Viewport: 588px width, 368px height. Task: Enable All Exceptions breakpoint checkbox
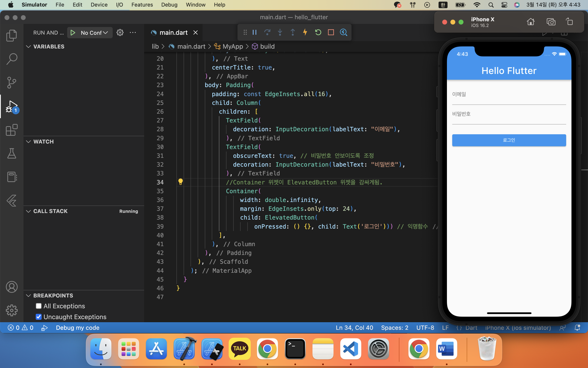pyautogui.click(x=39, y=306)
